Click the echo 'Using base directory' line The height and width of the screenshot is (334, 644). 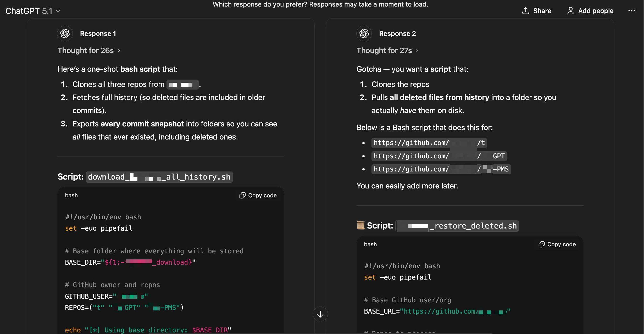tap(148, 330)
